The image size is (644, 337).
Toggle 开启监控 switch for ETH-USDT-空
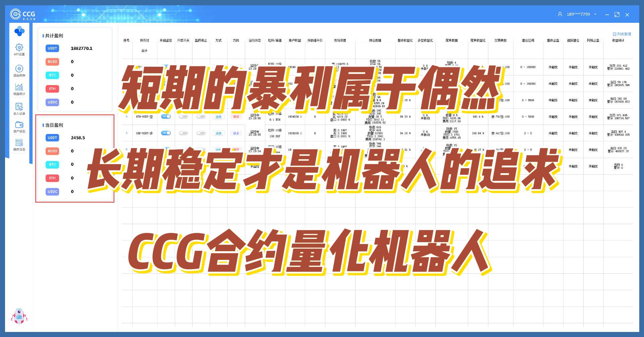click(166, 117)
